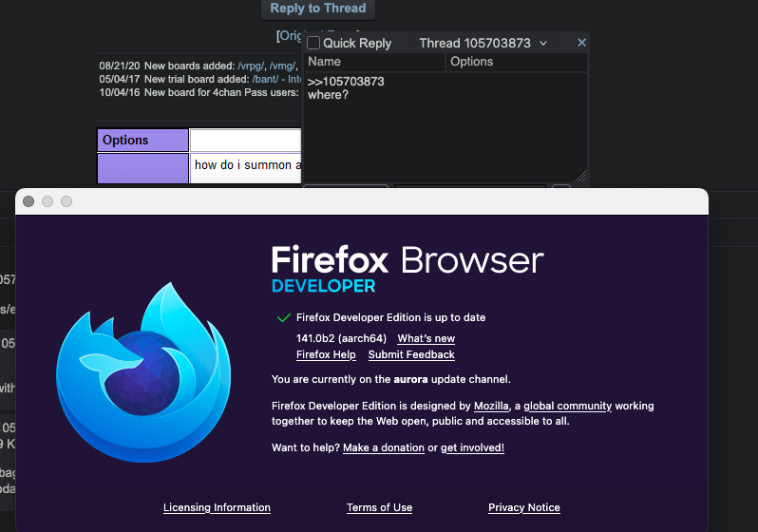Viewport: 758px width, 532px height.
Task: Click the Firefox Developer Edition logo
Action: [143, 372]
